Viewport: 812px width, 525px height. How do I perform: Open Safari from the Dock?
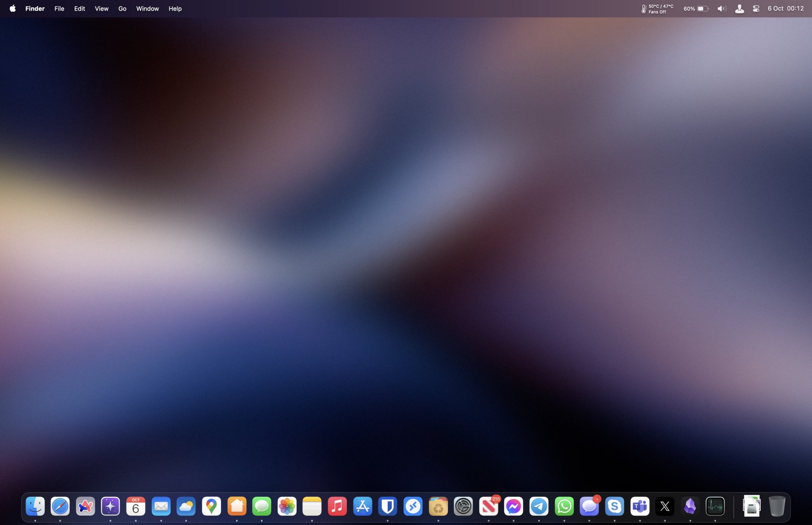(x=60, y=506)
